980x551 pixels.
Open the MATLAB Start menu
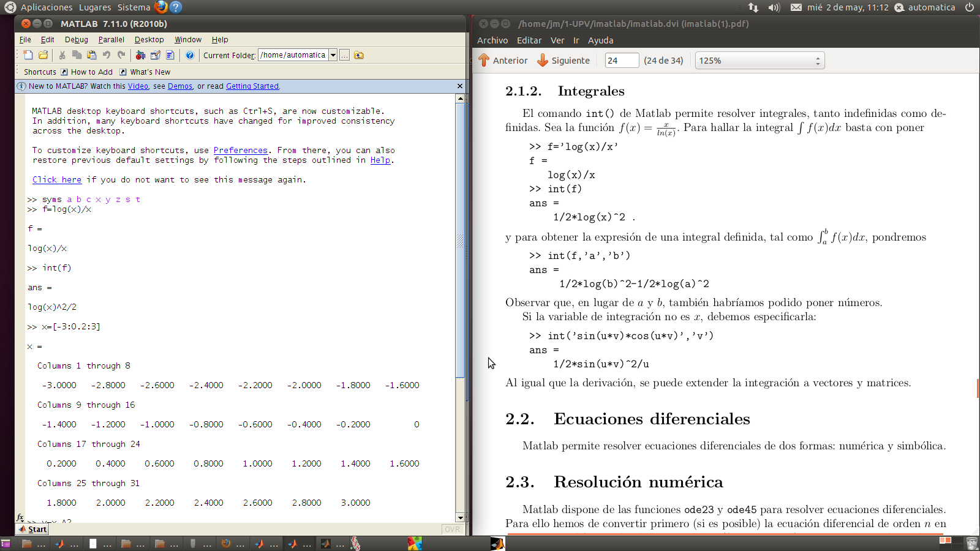click(31, 529)
